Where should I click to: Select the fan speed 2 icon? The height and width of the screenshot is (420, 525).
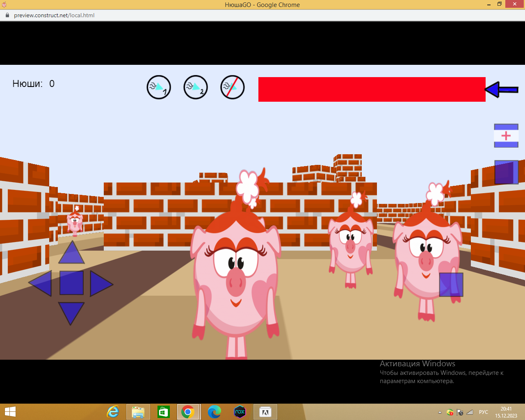tap(196, 87)
